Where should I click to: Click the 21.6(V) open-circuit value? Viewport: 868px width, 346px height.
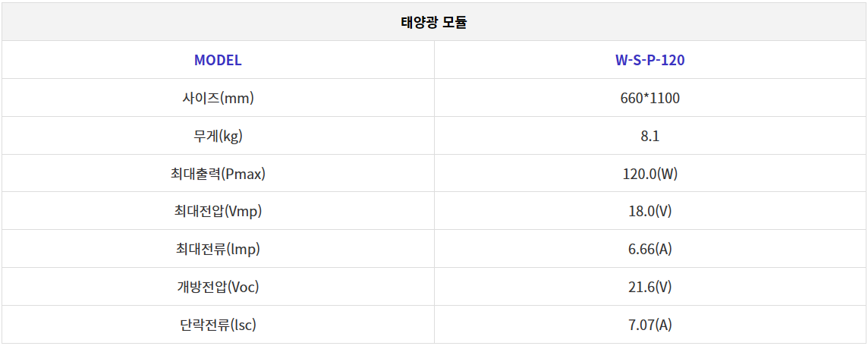tap(650, 287)
